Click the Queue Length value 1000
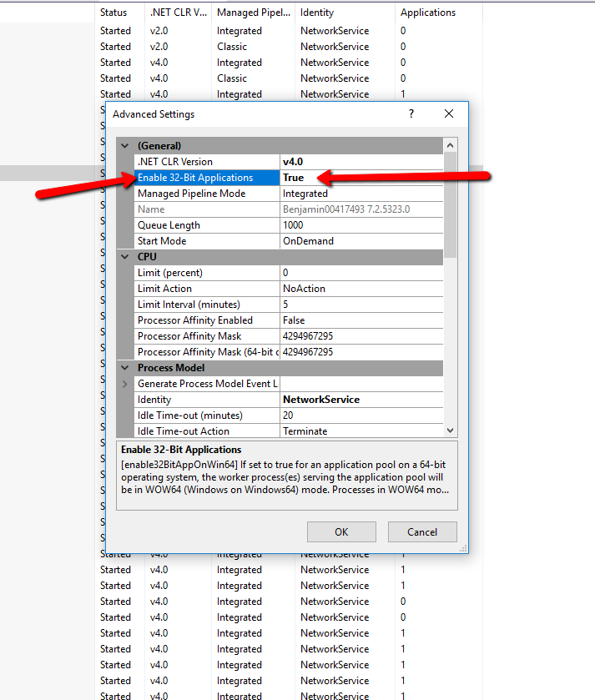The height and width of the screenshot is (700, 595). click(x=361, y=225)
